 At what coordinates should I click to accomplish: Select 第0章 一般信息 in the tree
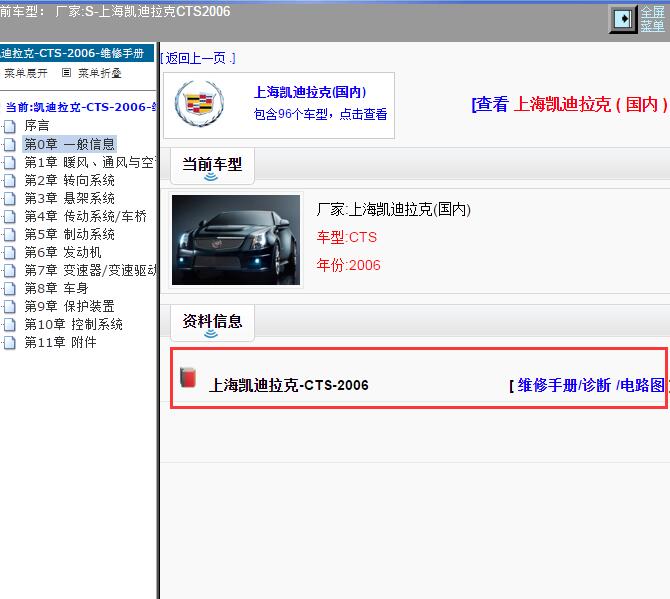click(69, 144)
